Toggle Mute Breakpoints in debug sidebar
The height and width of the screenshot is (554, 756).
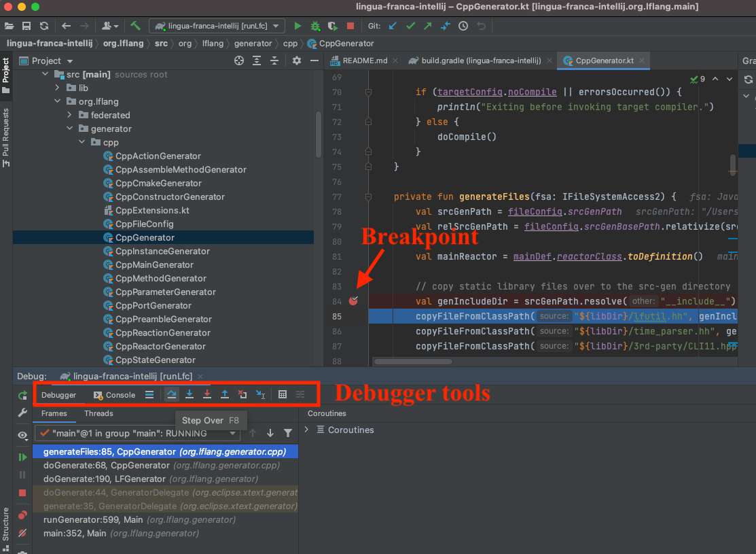point(22,533)
